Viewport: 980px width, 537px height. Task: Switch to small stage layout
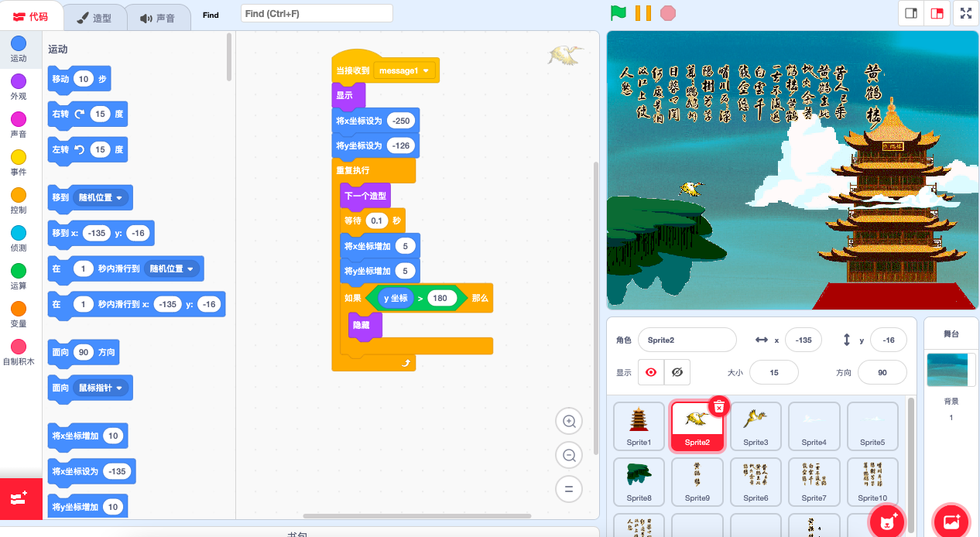(911, 13)
